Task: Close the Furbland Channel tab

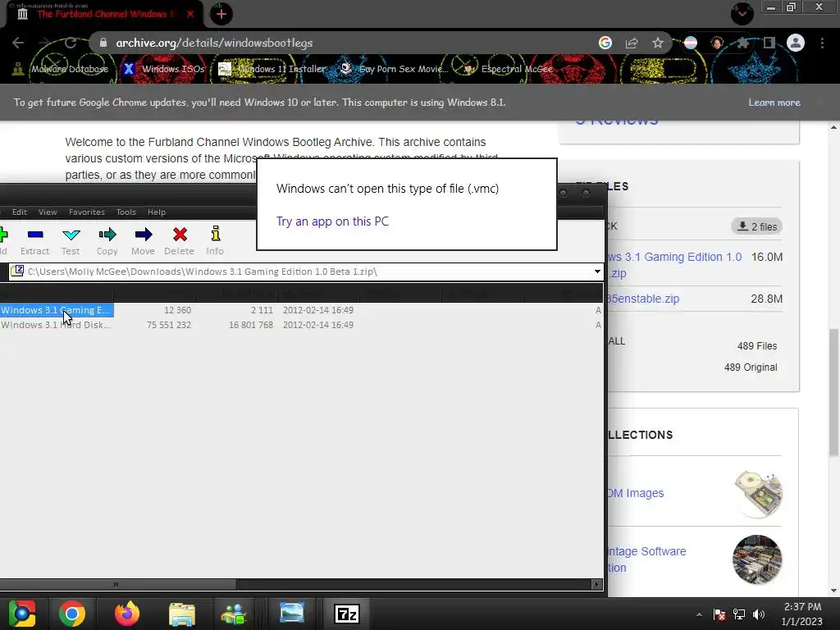Action: 190,14
